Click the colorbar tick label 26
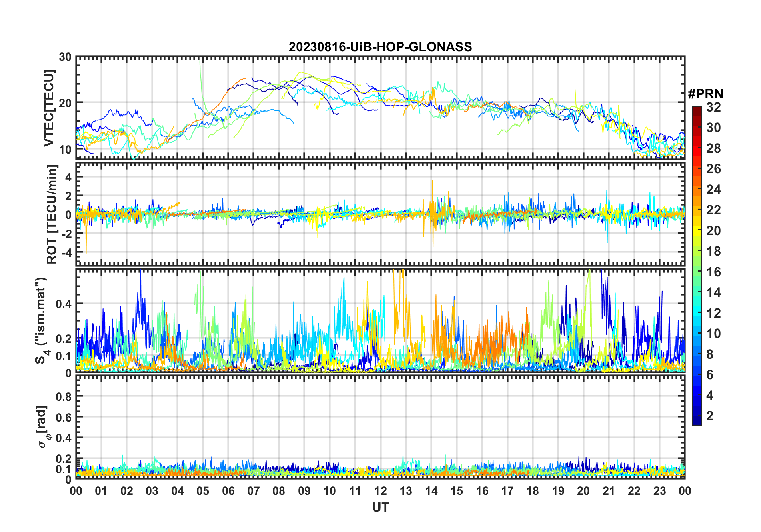761x532 pixels. click(x=713, y=169)
